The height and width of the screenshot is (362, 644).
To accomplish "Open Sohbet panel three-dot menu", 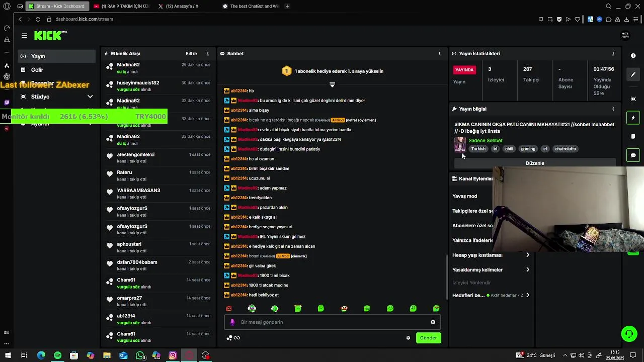I will 439,54.
